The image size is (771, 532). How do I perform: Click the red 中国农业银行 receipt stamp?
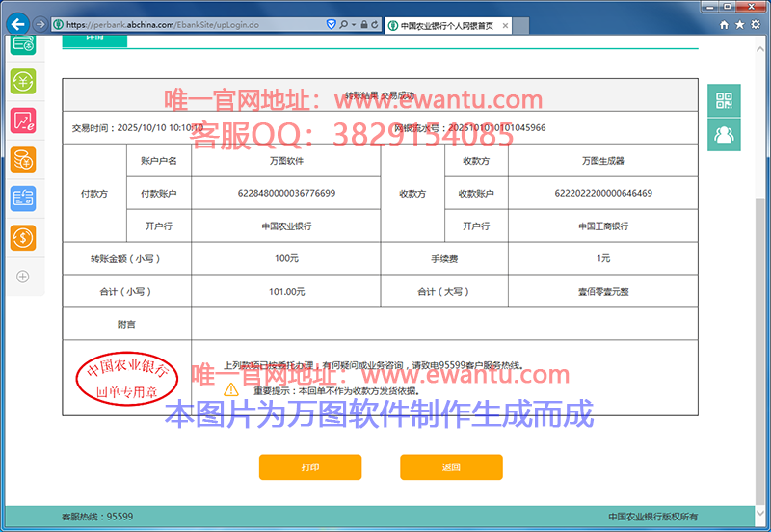(x=127, y=379)
